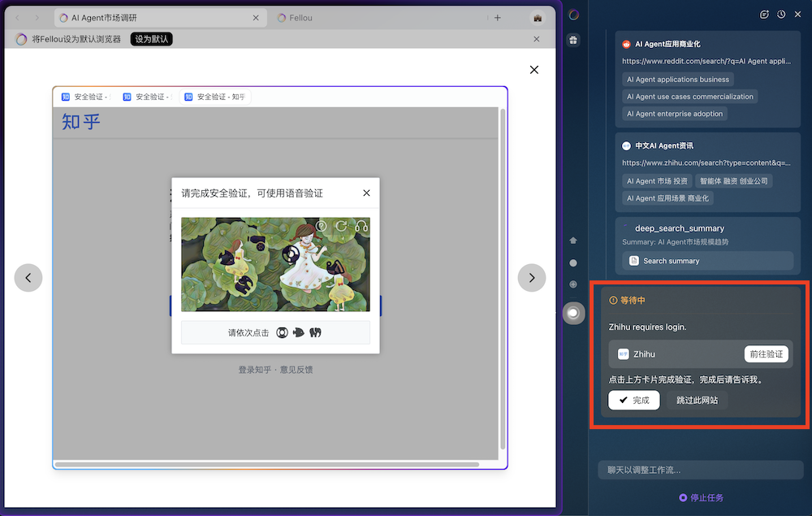Open captcha help question icon
Viewport: 812px width, 516px height.
(321, 226)
